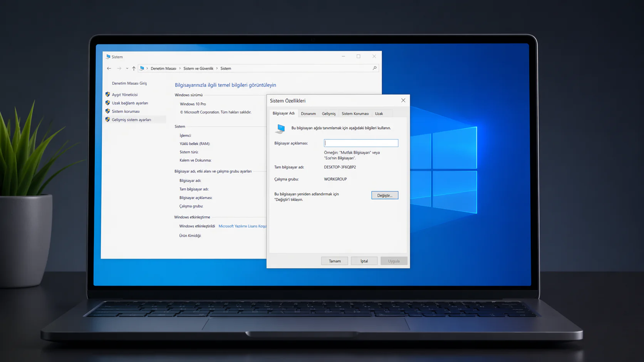The width and height of the screenshot is (644, 362).
Task: Open the recent locations dropdown arrow
Action: pyautogui.click(x=127, y=68)
